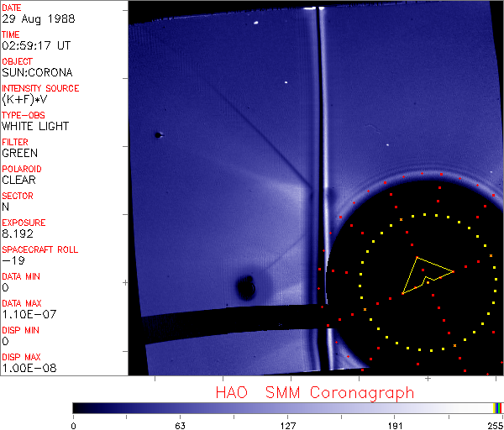
Task: Click the color bar label 63
Action: (x=180, y=424)
